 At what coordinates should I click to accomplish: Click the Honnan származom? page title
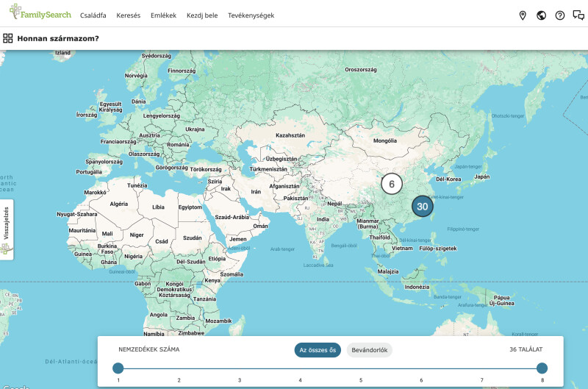click(x=58, y=38)
